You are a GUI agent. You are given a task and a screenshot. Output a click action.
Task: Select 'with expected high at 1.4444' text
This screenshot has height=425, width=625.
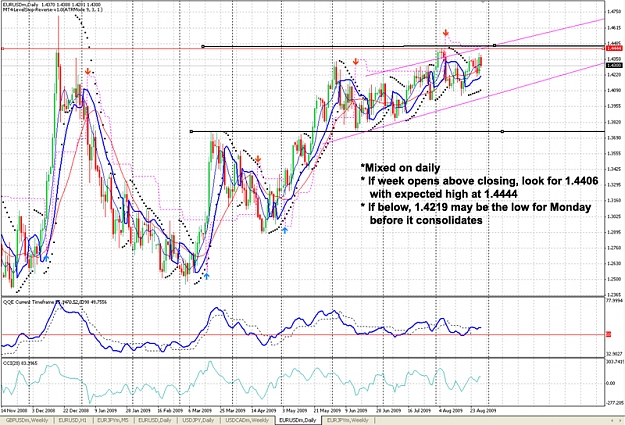tap(443, 194)
